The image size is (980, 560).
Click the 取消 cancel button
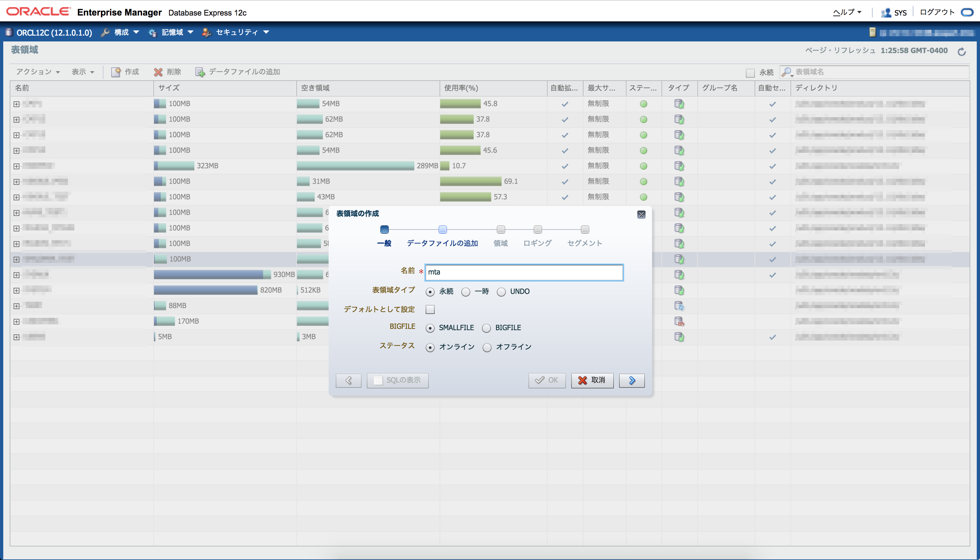point(592,380)
